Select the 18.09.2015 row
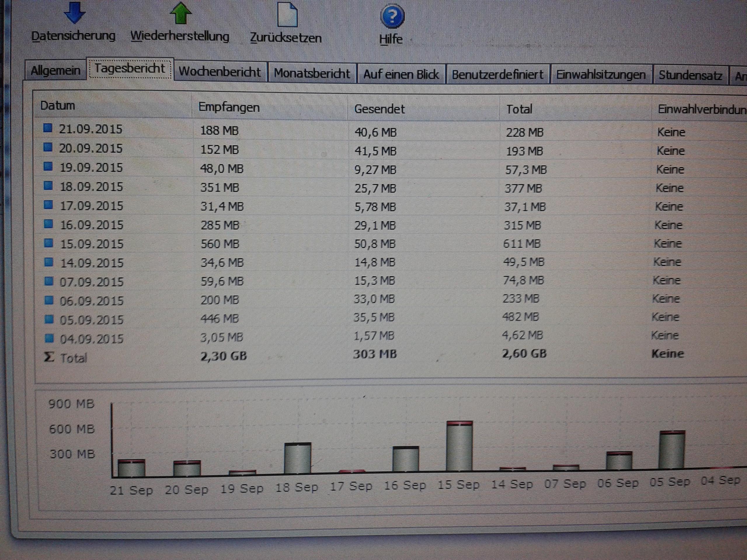Screen dimensions: 747x560 point(91,187)
